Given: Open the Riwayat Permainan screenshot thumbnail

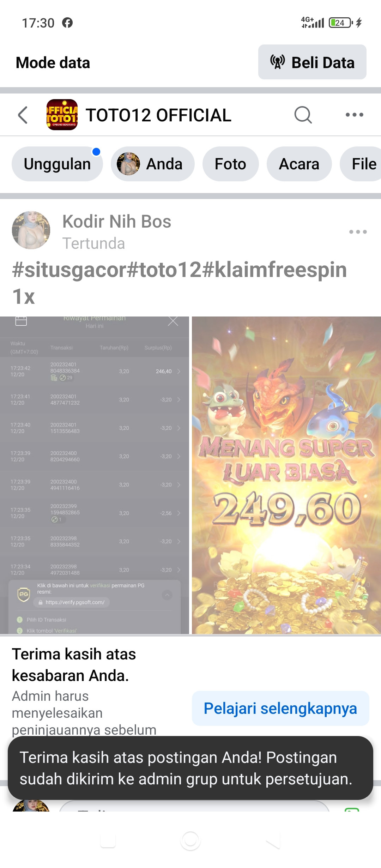Looking at the screenshot, I should coord(95,475).
